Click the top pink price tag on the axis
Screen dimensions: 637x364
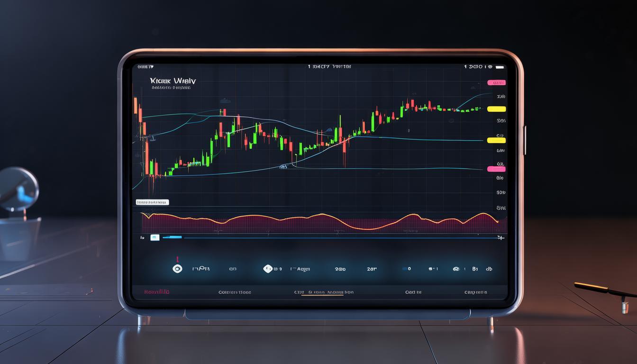pos(497,83)
